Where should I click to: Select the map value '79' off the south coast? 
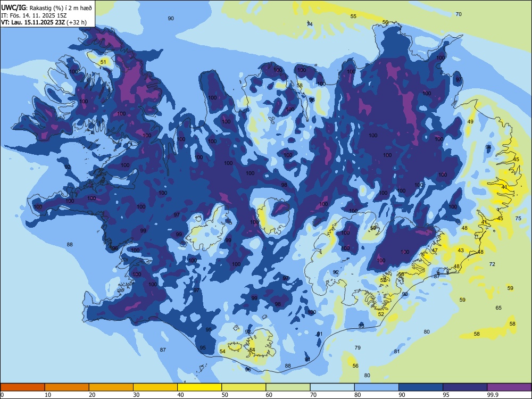tap(358, 347)
